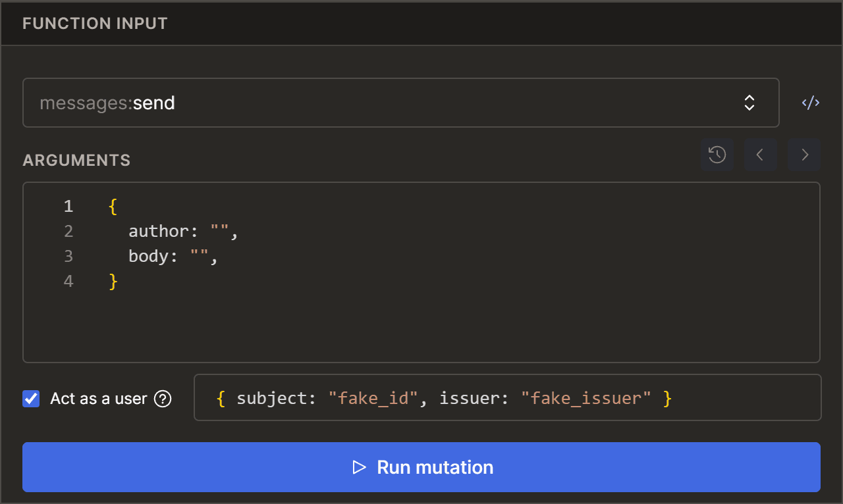Click line number 4 in arguments editor
This screenshot has height=504, width=843.
coord(68,282)
